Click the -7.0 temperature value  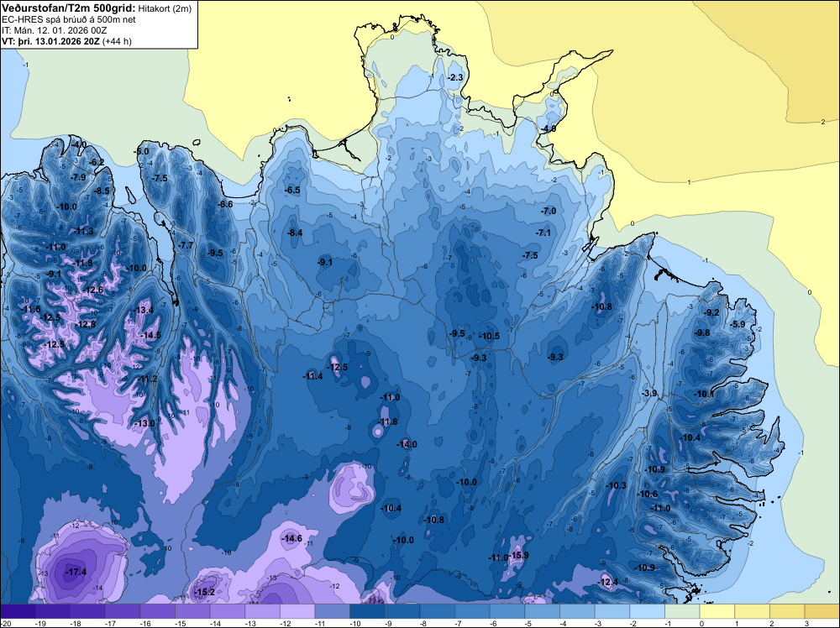(548, 211)
